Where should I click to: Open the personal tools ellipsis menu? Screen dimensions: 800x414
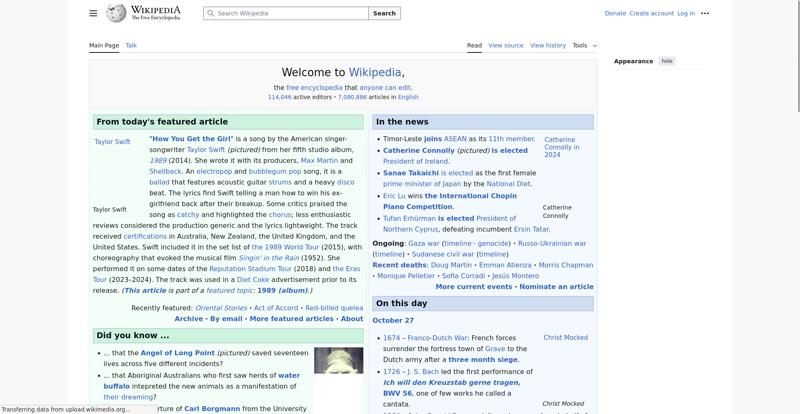click(705, 13)
